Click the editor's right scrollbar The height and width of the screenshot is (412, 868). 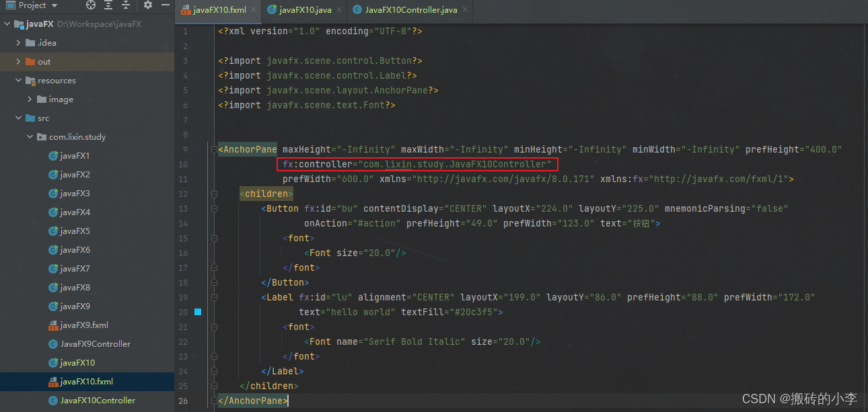pos(864,202)
